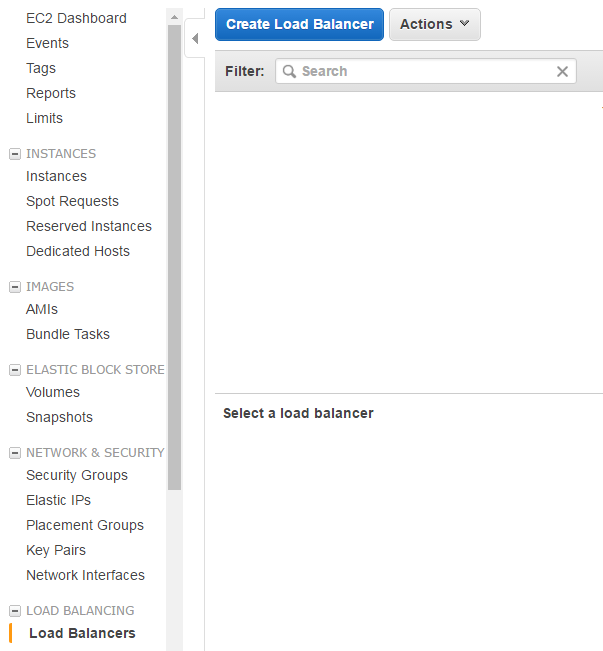Click the sidebar scroll-up arrow
Image resolution: width=603 pixels, height=651 pixels.
click(174, 17)
